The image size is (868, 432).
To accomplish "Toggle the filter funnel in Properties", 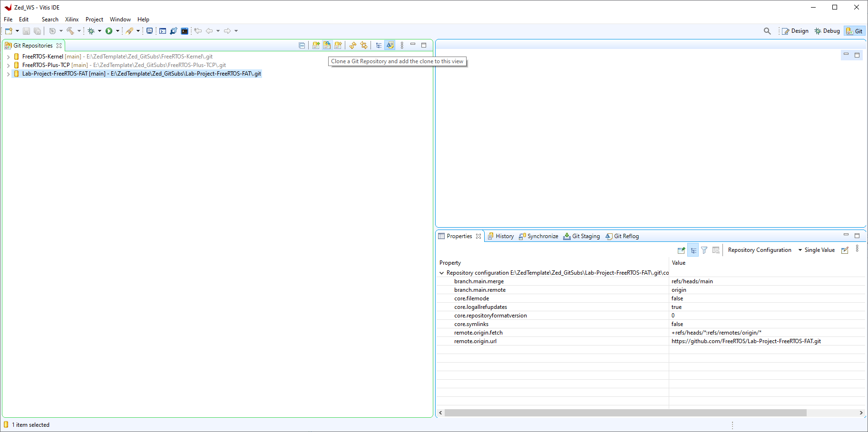I will pyautogui.click(x=704, y=250).
